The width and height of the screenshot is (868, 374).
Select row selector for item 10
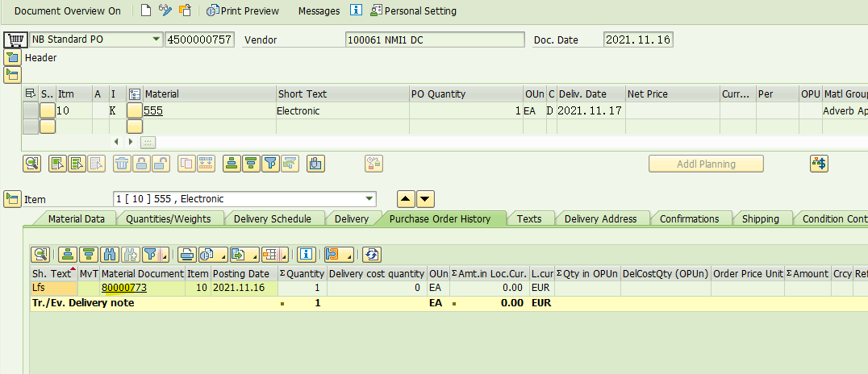point(31,110)
